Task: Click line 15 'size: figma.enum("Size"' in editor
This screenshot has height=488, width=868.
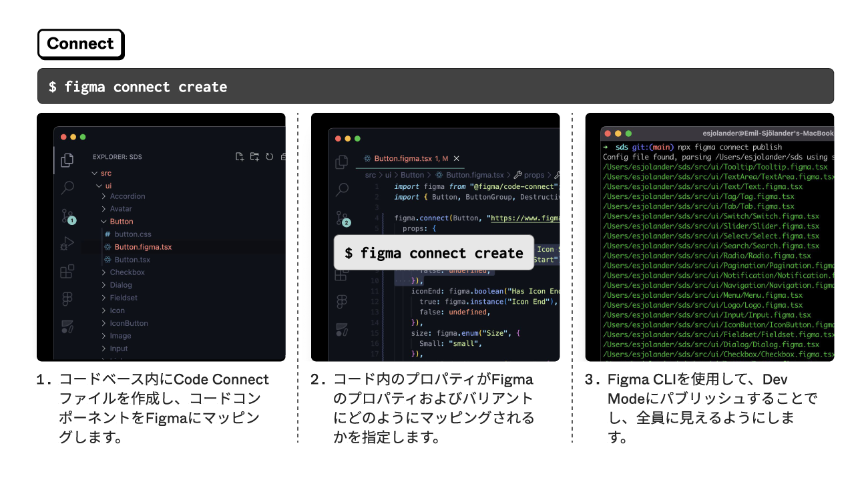Action: click(465, 333)
